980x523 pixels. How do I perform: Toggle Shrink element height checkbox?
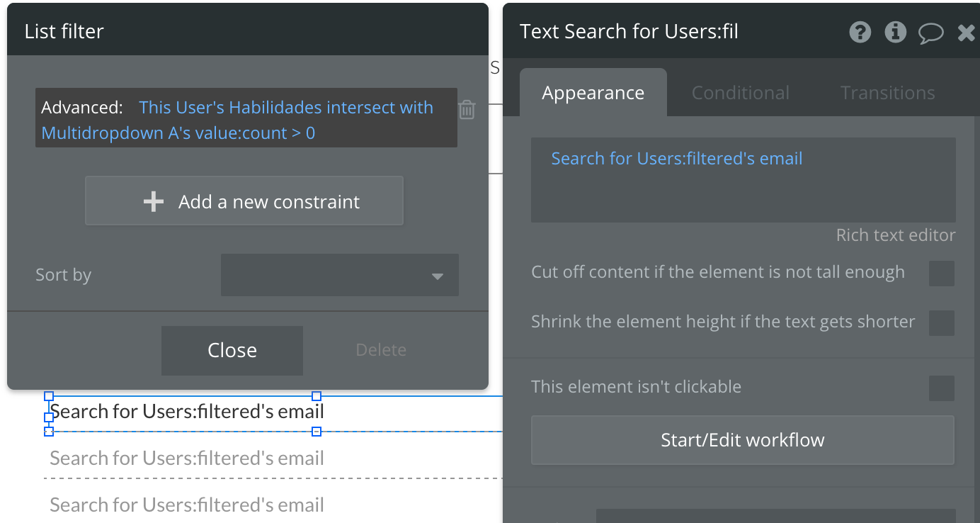[941, 322]
